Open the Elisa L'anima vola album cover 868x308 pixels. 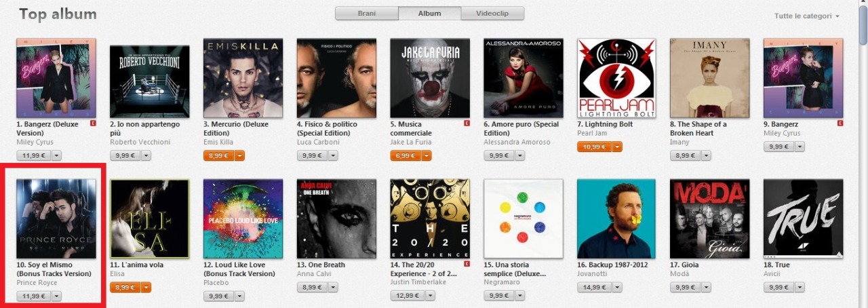[150, 218]
